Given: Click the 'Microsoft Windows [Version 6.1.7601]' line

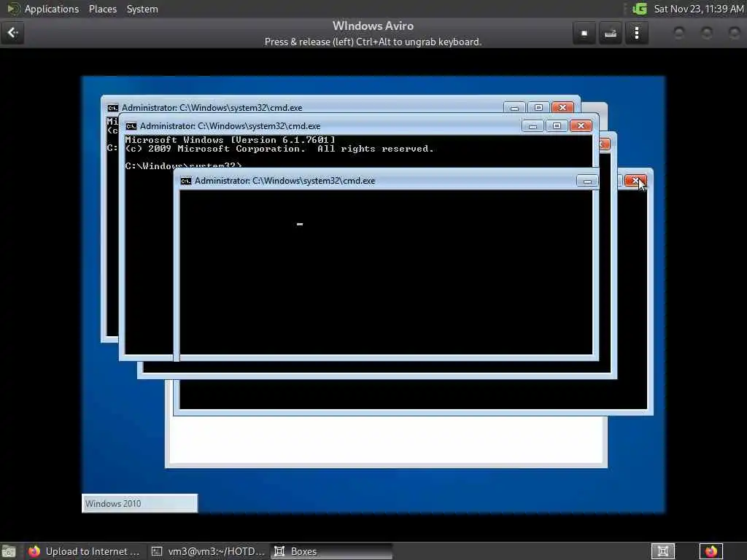Looking at the screenshot, I should (x=230, y=140).
